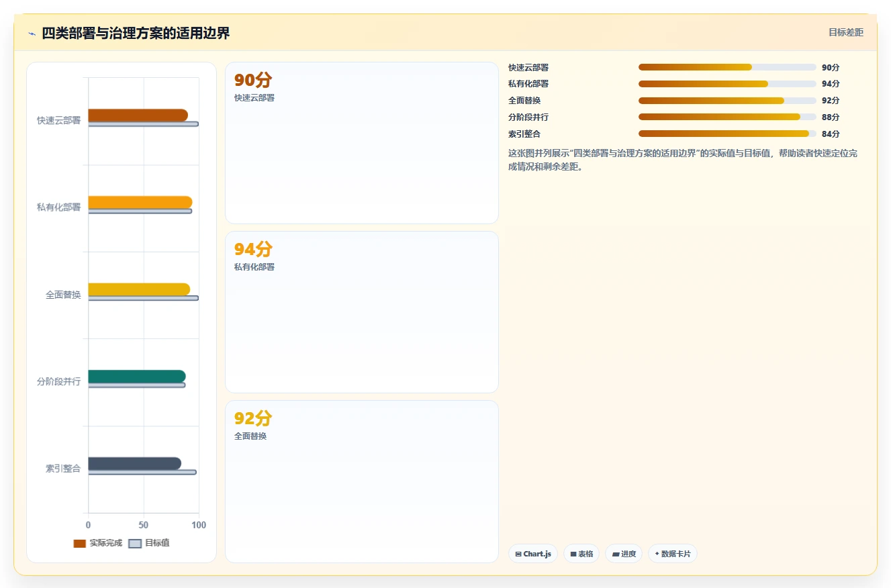Click the 92分 value in progress list

point(831,101)
